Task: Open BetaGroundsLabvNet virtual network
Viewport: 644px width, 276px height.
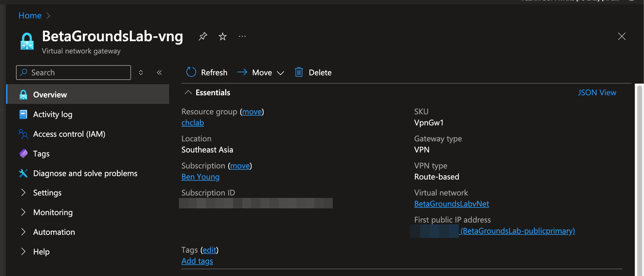Action: 451,204
